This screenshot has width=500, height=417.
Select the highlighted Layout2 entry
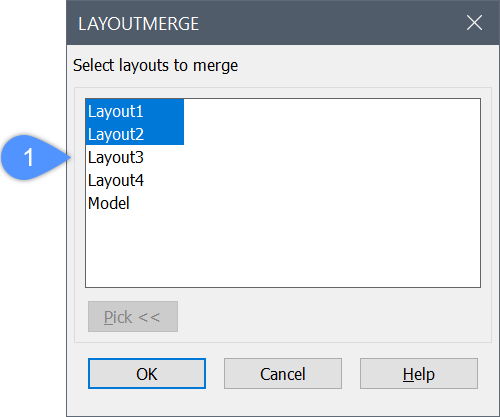(115, 134)
